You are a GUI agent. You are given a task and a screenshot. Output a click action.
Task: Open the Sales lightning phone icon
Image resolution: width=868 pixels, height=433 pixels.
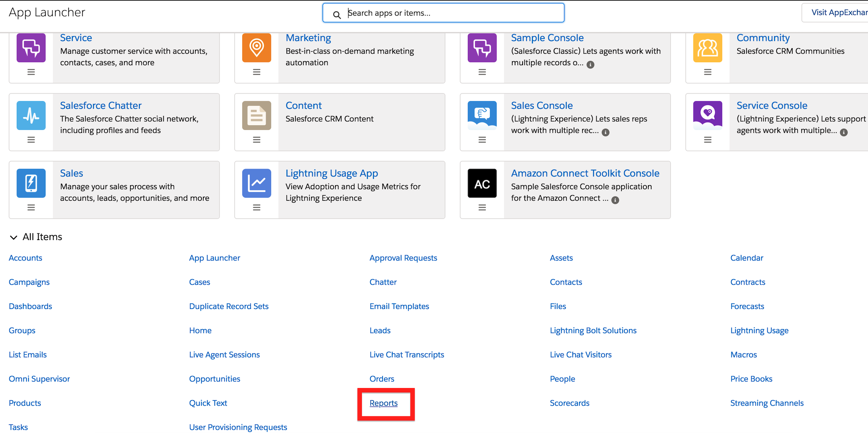click(31, 183)
